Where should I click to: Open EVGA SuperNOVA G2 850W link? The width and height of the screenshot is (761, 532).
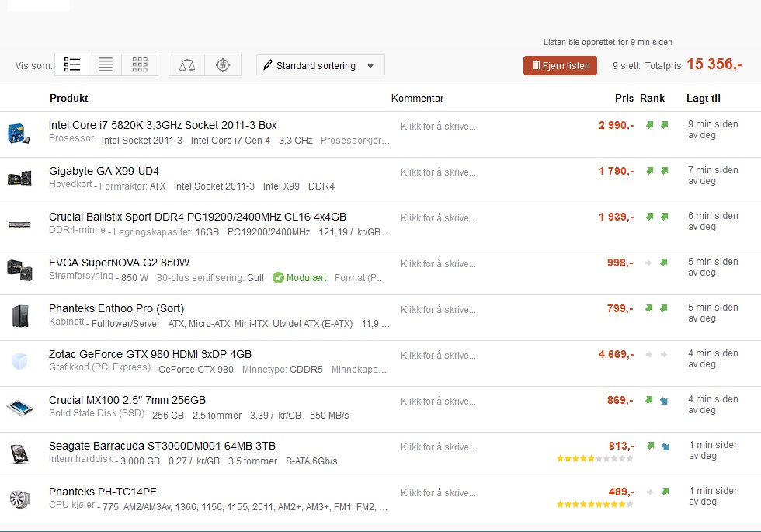pos(120,263)
